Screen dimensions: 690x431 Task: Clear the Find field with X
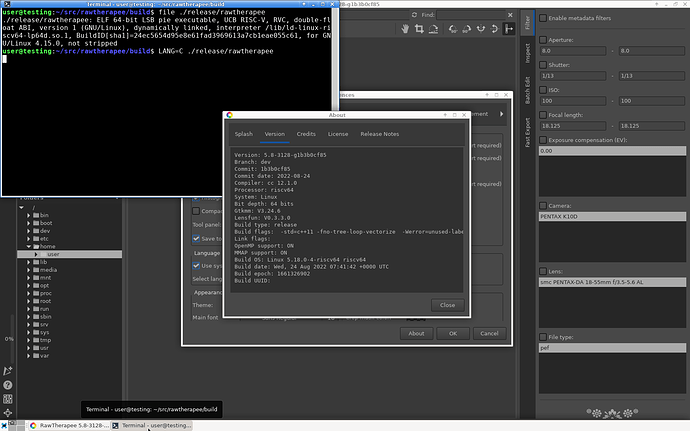510,15
